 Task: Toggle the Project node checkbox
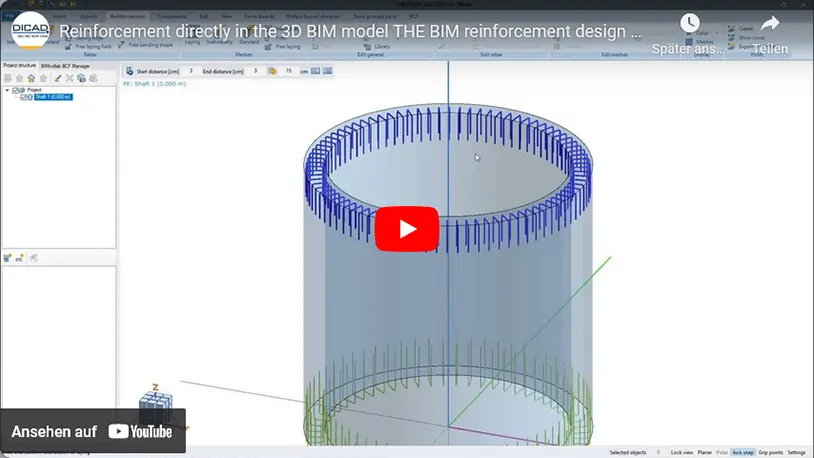point(16,90)
